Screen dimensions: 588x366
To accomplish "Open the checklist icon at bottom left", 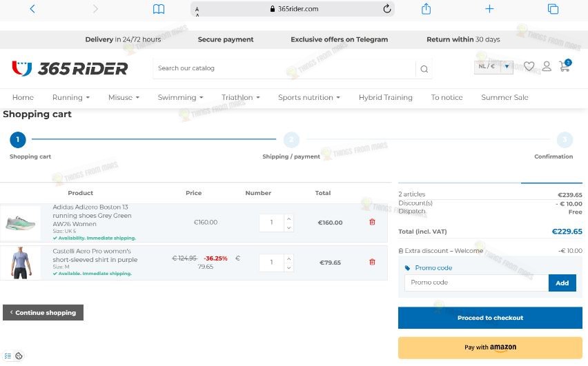I will click(8, 356).
